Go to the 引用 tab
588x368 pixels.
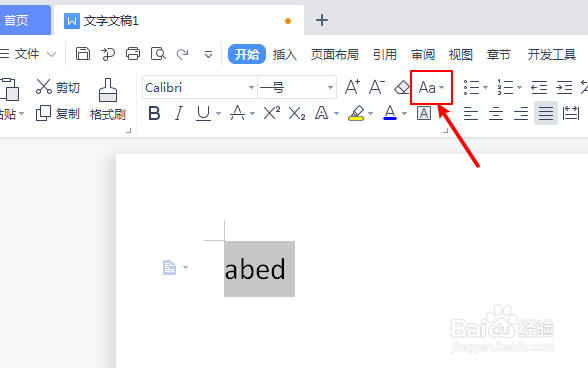click(385, 55)
